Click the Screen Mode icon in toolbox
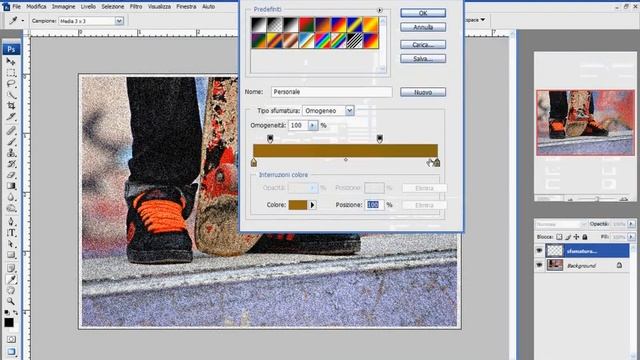Screen dimensions: 640x360 point(11,351)
